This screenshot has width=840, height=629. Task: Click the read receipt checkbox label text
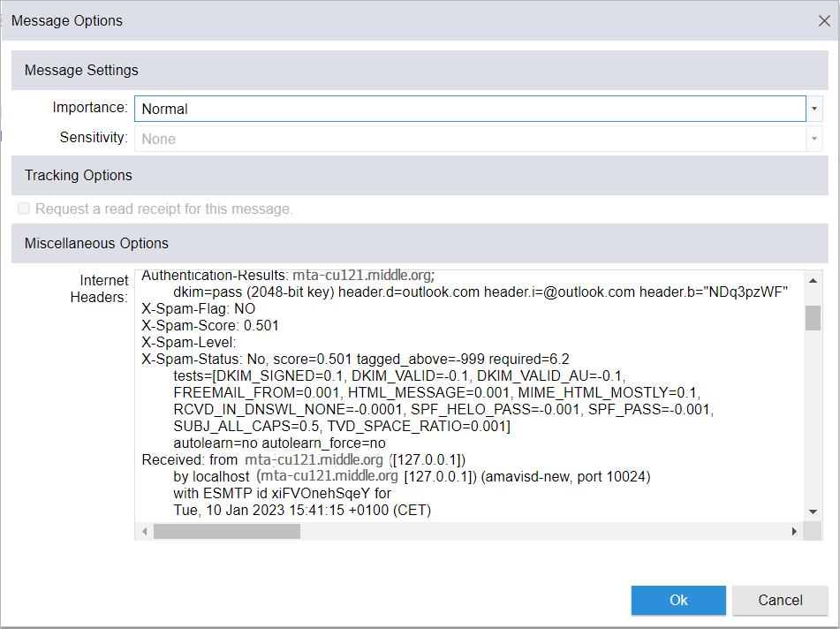(163, 209)
